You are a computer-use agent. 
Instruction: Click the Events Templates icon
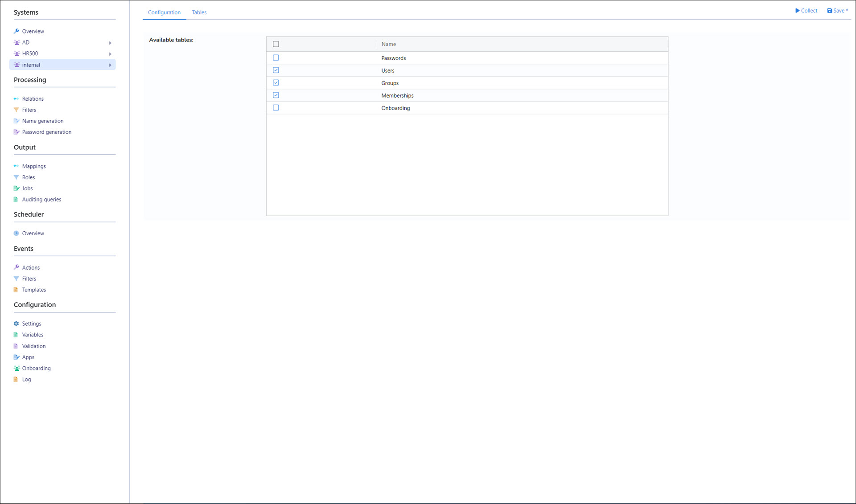point(16,290)
